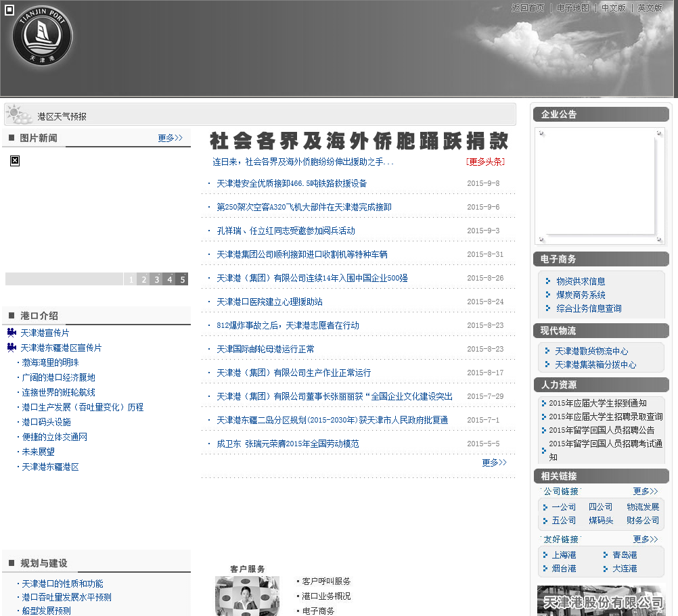This screenshot has width=678, height=616.
Task: Click the arrow icon beside 煤炭商务系统
Action: pyautogui.click(x=548, y=295)
